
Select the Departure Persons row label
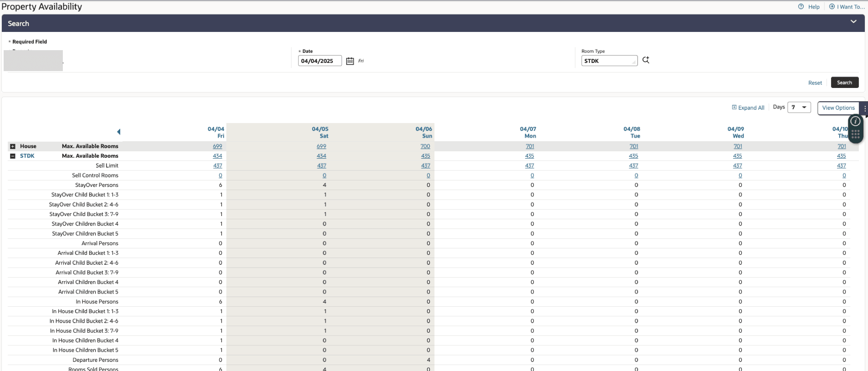96,360
